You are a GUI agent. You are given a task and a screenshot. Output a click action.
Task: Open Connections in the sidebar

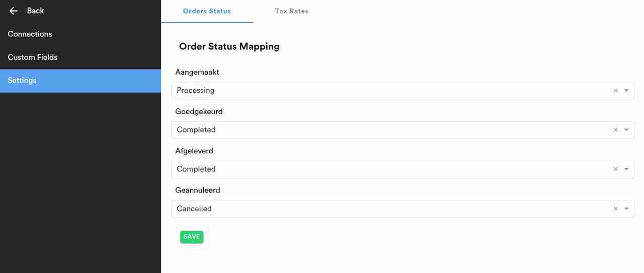coord(30,34)
